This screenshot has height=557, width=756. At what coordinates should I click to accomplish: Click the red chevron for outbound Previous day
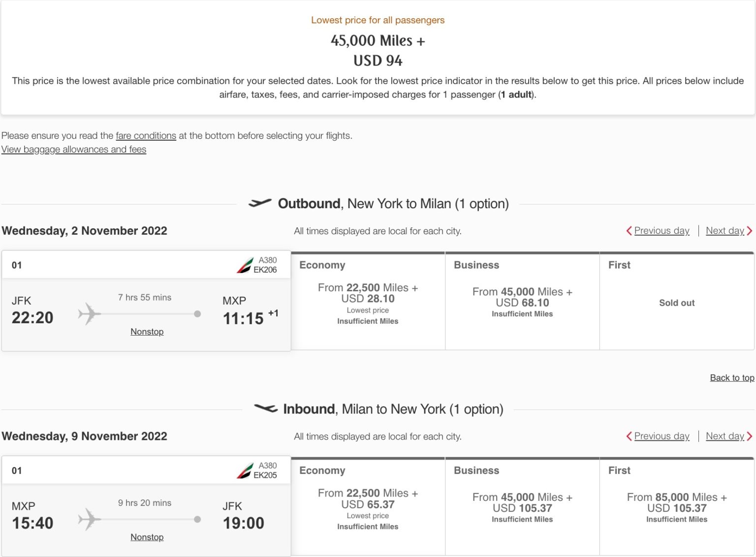629,231
